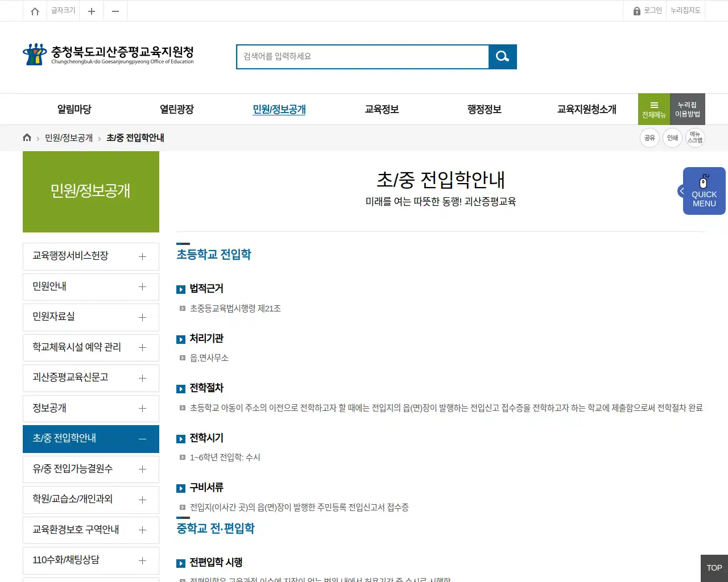Expand 110수화/채팅상담 plus icon

tap(142, 560)
